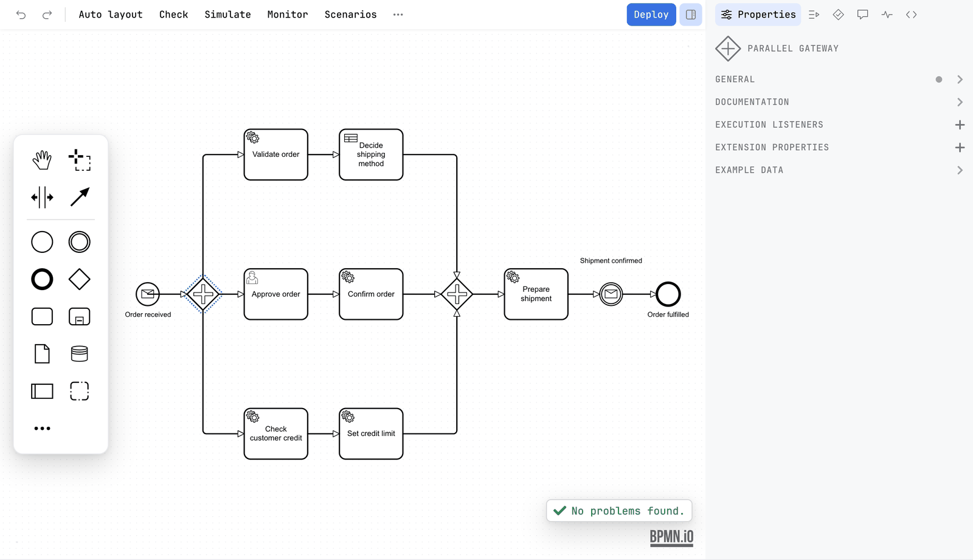
Task: Open the activity pulse panel
Action: coord(887,15)
